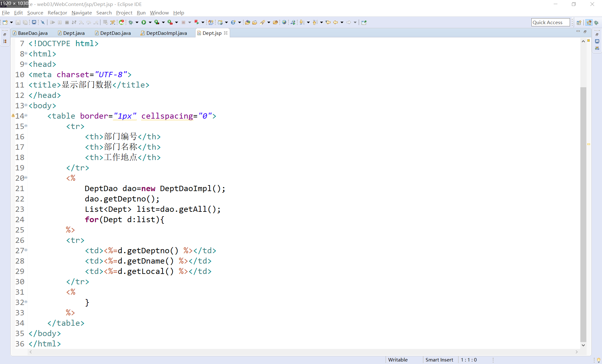Open the Web Browser globe icon
602x364 pixels.
pos(284,22)
